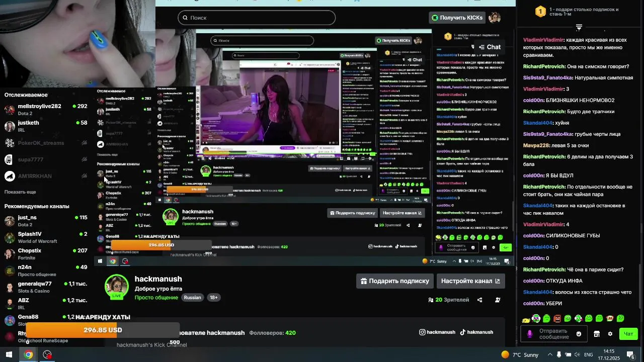
Task: Open the emoji picker in the main message box
Action: point(579,334)
